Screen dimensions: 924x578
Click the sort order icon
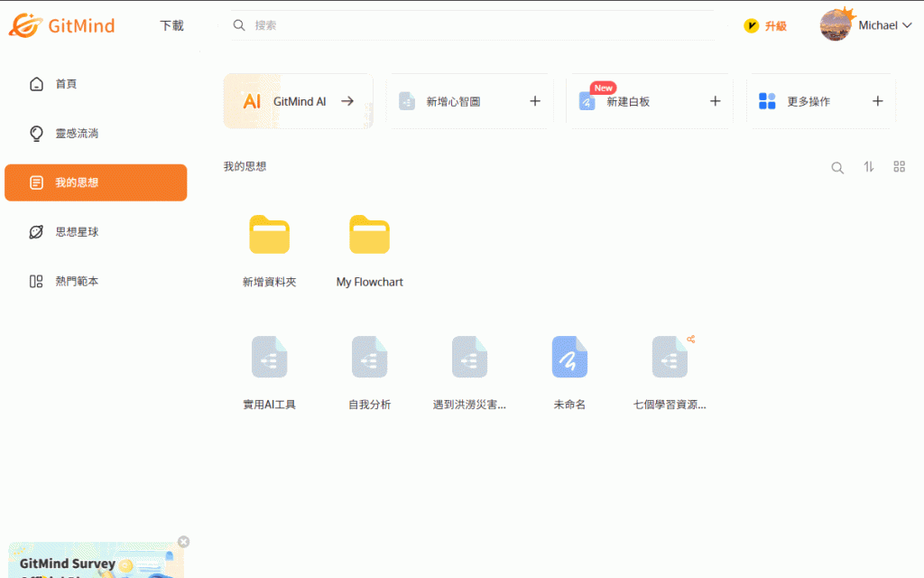[869, 167]
